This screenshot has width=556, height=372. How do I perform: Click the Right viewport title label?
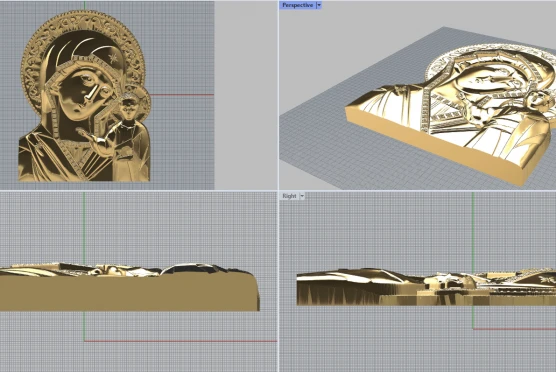[289, 196]
